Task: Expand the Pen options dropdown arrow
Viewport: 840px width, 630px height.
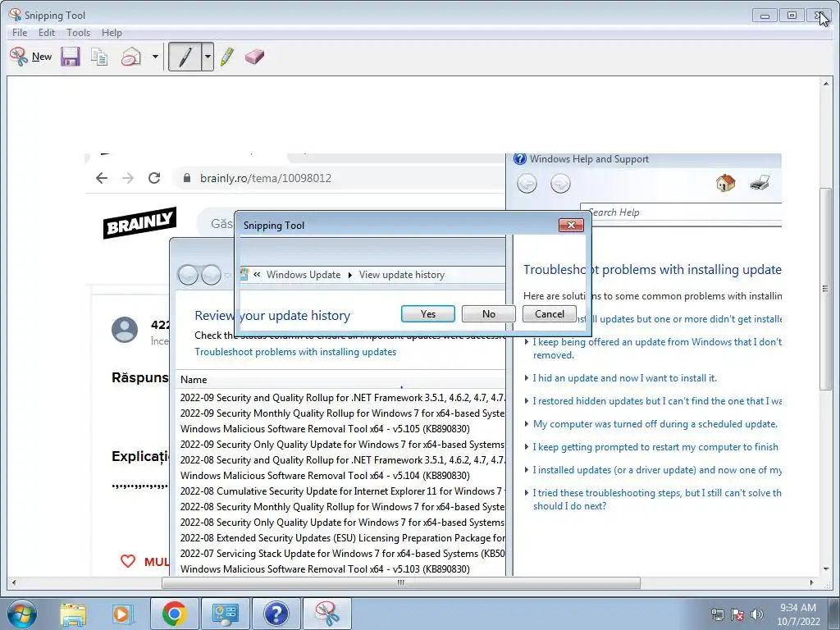Action: 208,57
